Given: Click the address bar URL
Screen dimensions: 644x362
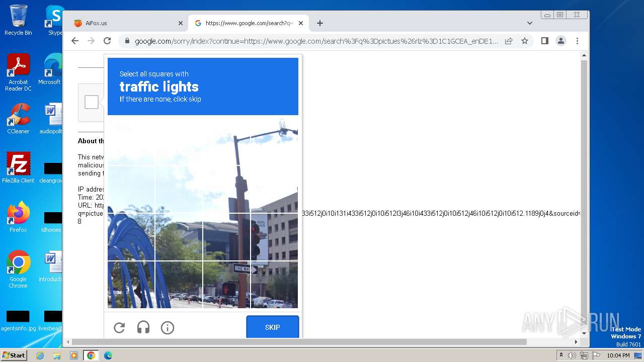Looking at the screenshot, I should (x=316, y=41).
